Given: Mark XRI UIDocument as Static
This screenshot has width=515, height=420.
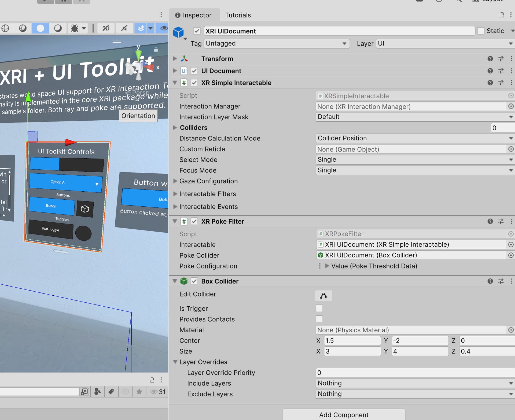Looking at the screenshot, I should point(481,31).
